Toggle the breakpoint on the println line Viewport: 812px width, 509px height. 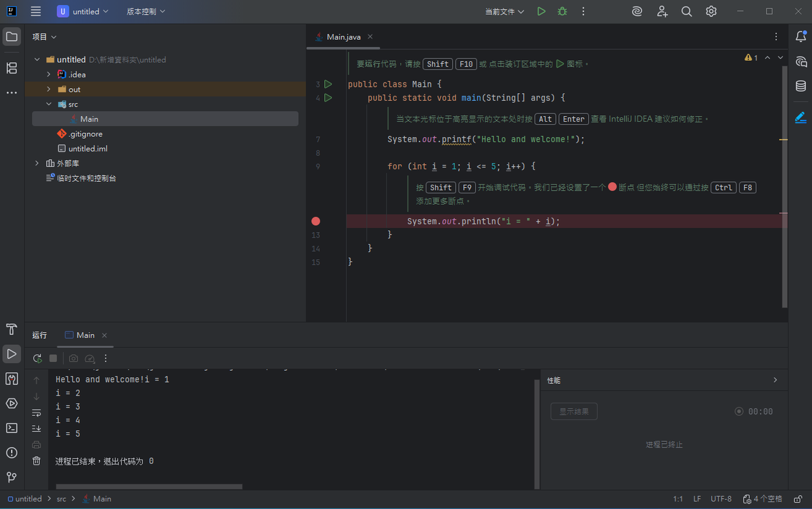pos(316,221)
